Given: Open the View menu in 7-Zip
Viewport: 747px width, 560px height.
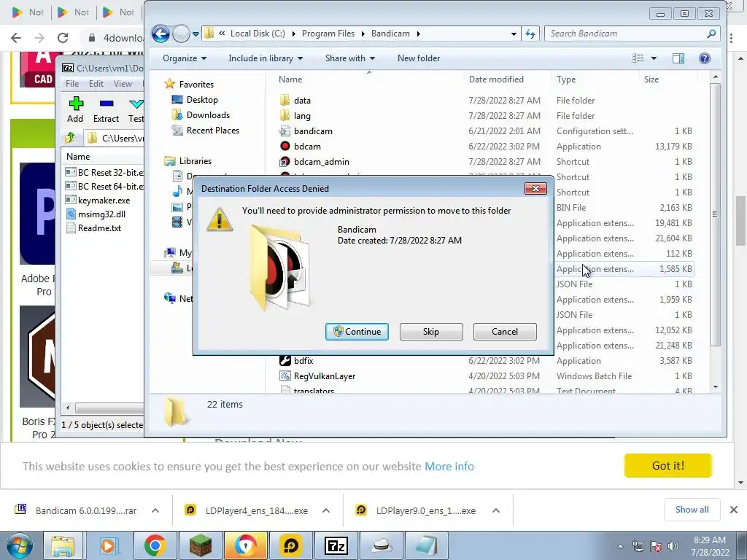Looking at the screenshot, I should [x=123, y=84].
